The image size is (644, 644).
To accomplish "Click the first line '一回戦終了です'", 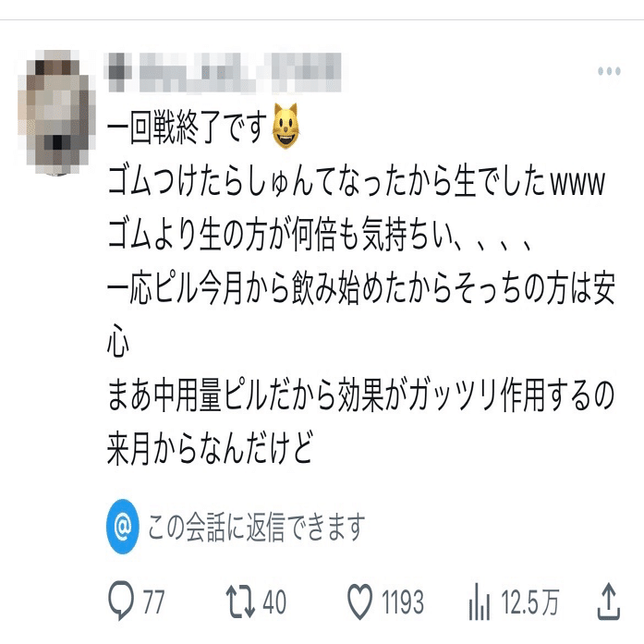I will 187,128.
